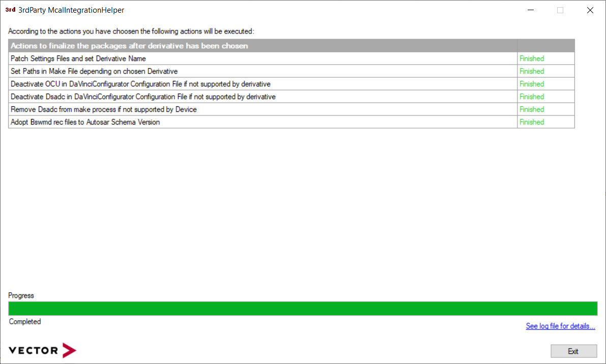Click the 3rd app icon in title bar

[x=10, y=10]
